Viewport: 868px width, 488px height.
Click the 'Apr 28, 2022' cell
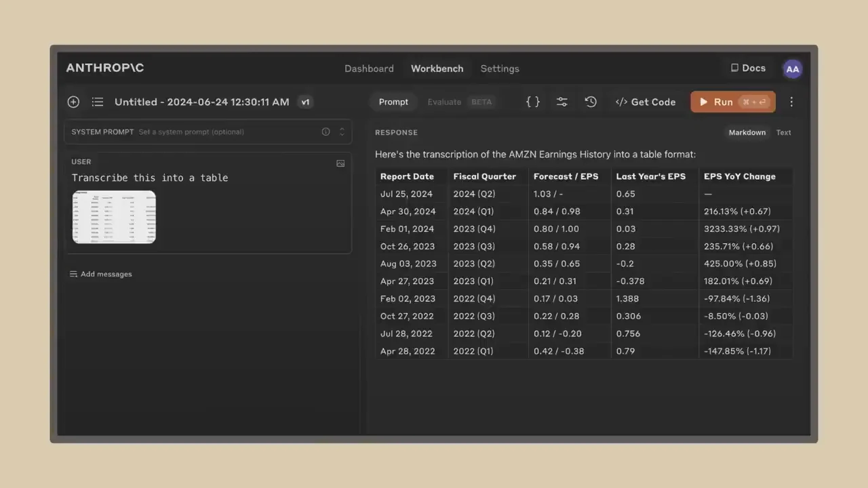click(406, 351)
